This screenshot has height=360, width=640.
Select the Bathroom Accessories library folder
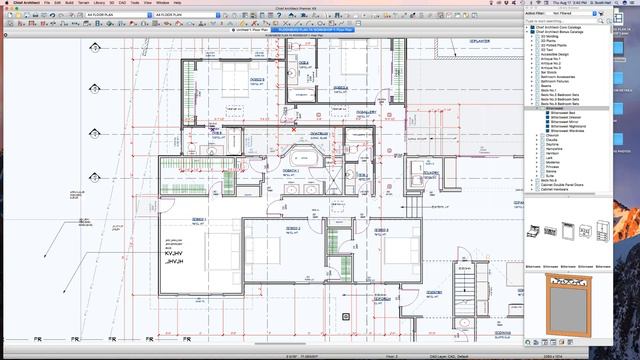tap(558, 77)
